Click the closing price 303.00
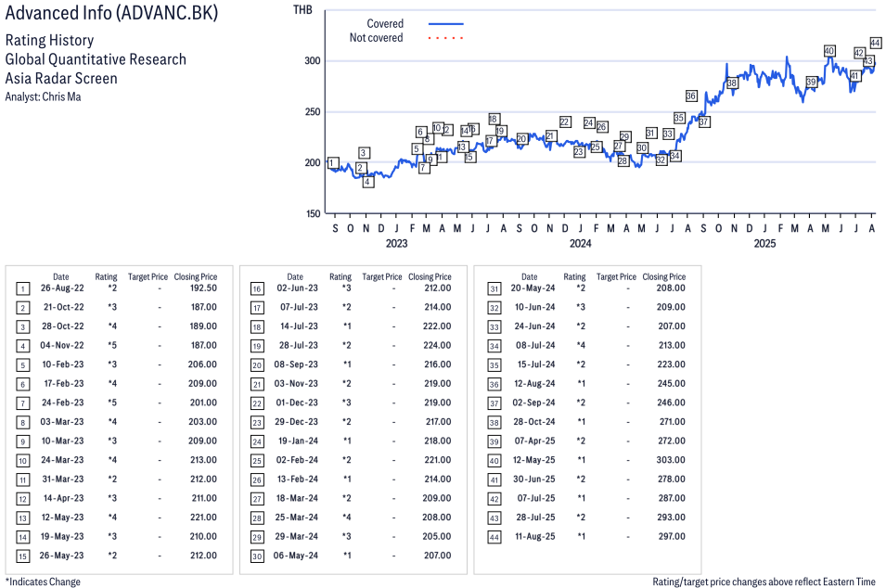The width and height of the screenshot is (886, 588). [671, 460]
